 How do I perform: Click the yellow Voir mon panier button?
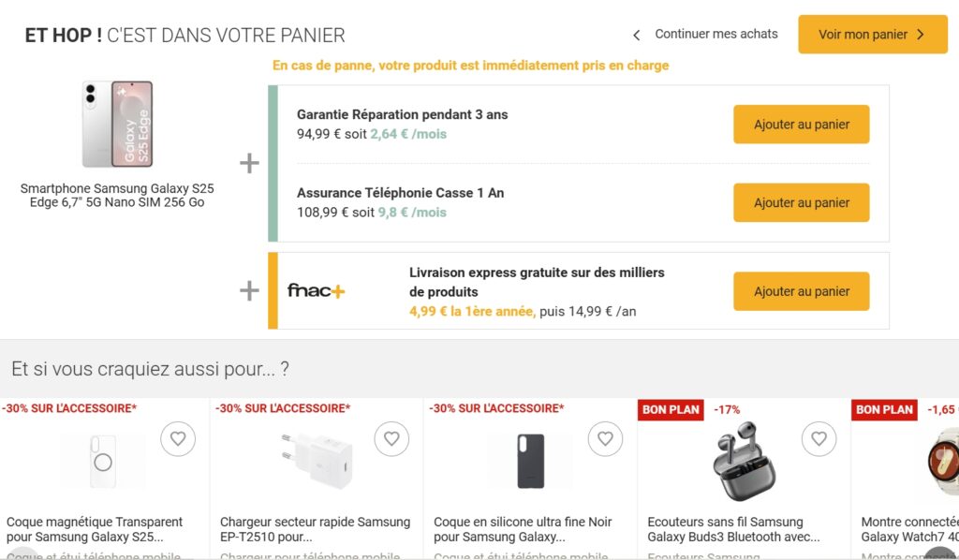(872, 34)
